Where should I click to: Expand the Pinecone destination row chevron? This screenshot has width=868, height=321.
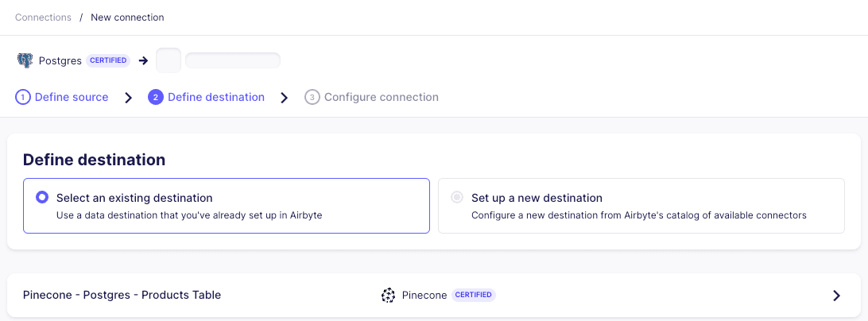point(836,296)
